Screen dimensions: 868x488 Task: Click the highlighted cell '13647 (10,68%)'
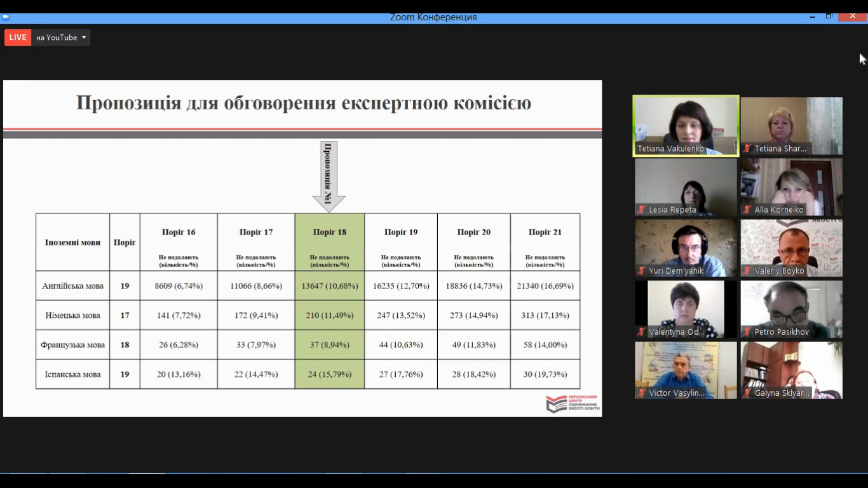[x=330, y=286]
